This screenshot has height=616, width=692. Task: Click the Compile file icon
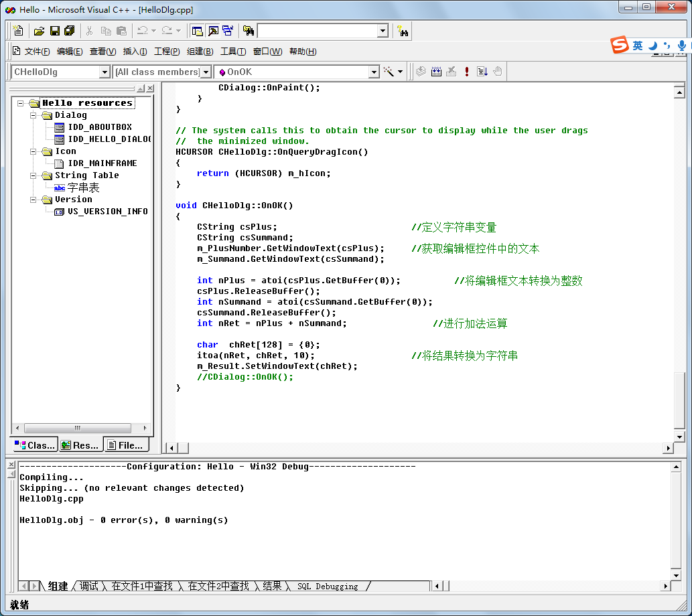tap(421, 72)
